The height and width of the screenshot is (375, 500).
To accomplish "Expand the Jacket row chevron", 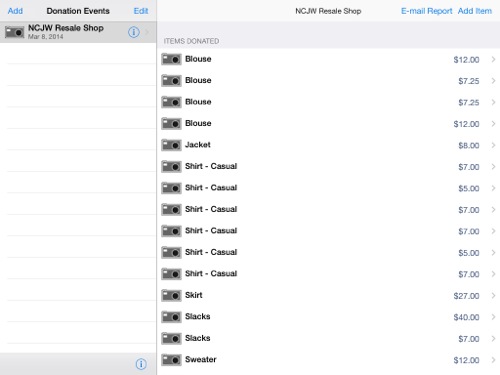I will click(x=493, y=145).
